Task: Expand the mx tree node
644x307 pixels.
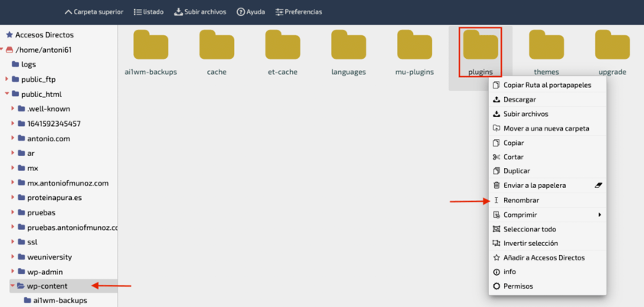Action: click(x=13, y=168)
